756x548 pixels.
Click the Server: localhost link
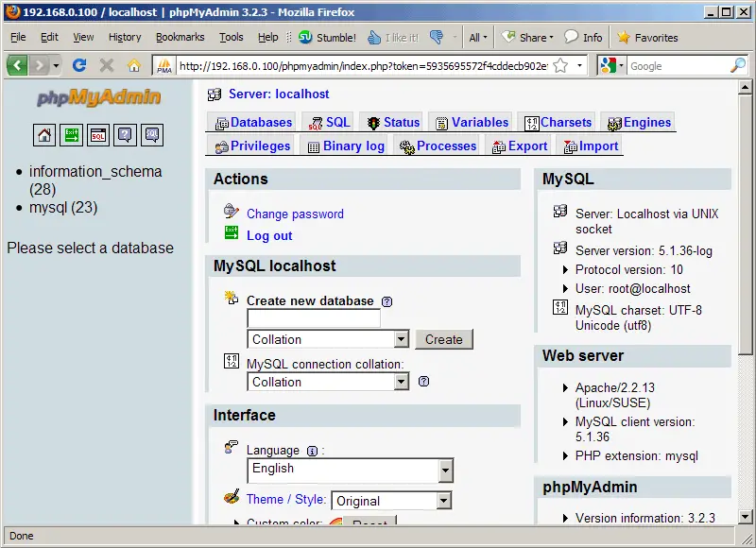279,94
